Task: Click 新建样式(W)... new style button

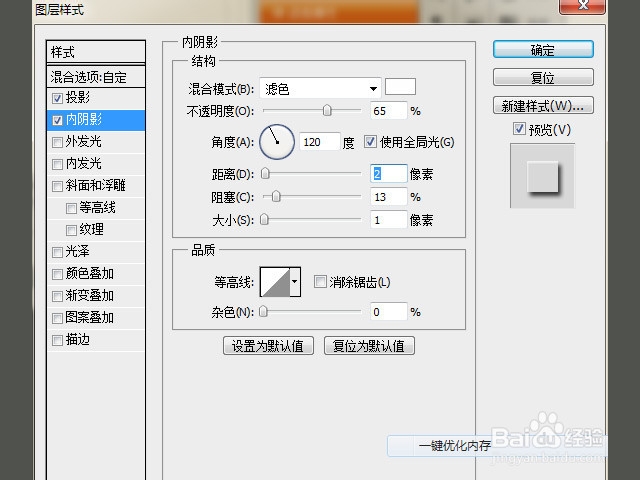Action: point(543,105)
